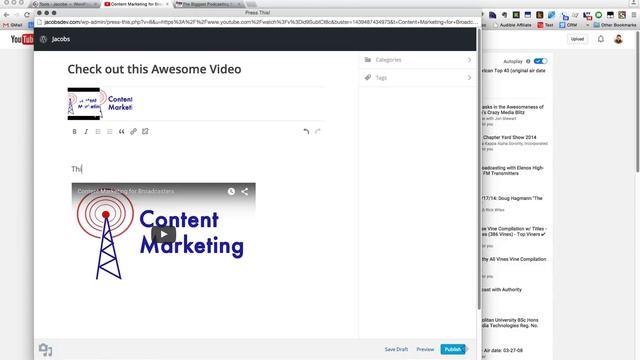
Task: Toggle italic formatting in the editor toolbar
Action: point(86,131)
